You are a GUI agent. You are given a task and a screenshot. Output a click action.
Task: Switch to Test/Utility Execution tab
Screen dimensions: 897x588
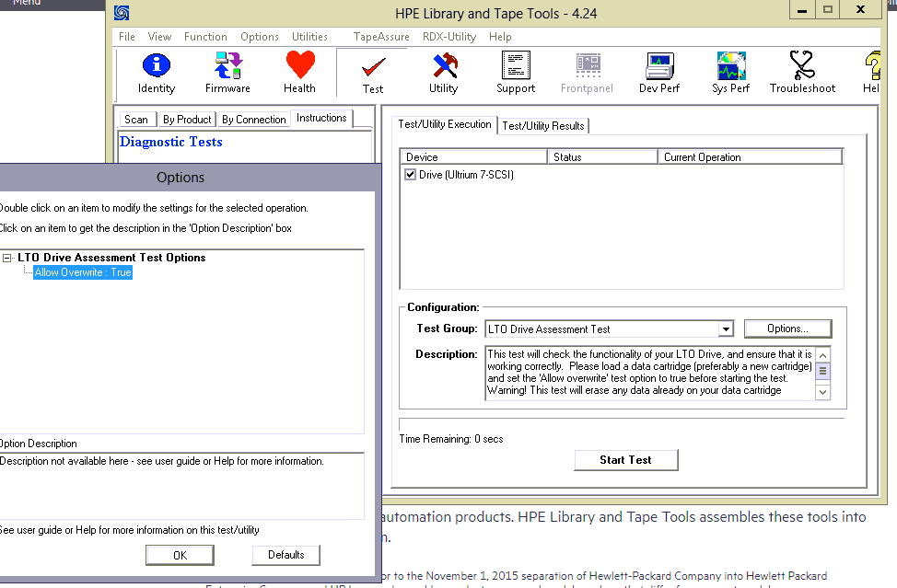445,124
